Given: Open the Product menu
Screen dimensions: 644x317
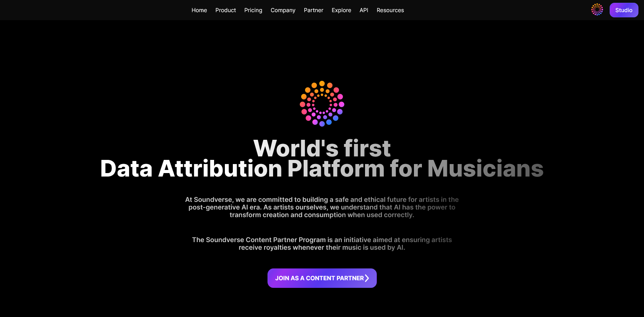Looking at the screenshot, I should click(x=226, y=10).
